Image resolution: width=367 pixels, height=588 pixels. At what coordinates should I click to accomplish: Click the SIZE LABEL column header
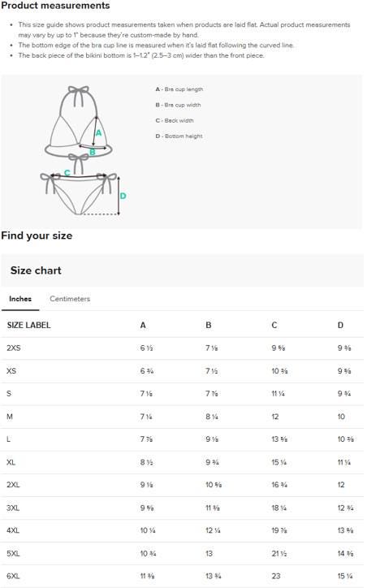tap(29, 325)
